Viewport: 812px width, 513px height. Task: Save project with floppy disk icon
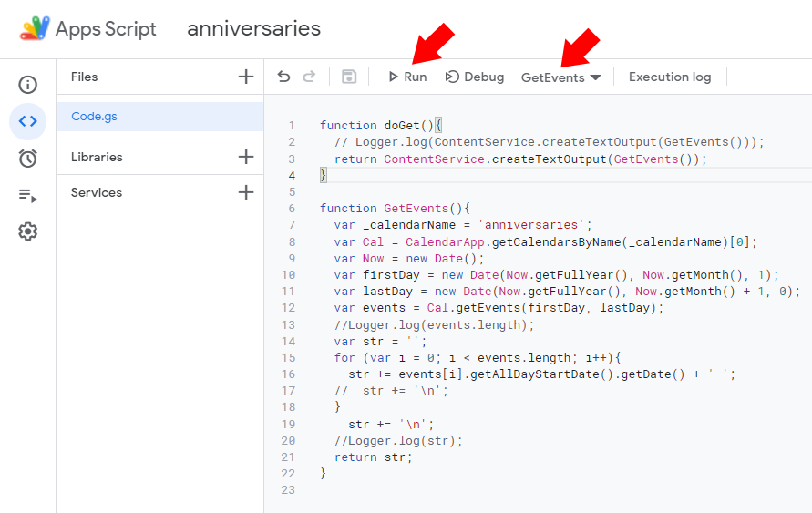349,77
